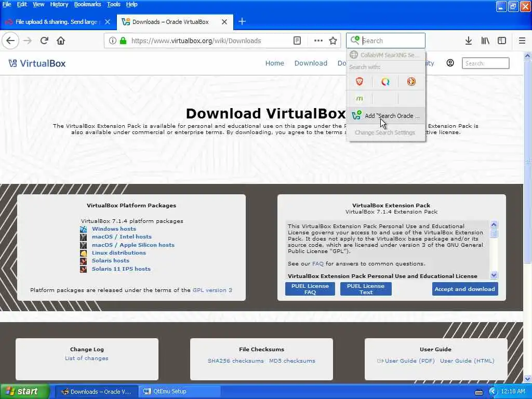Image resolution: width=532 pixels, height=399 pixels.
Task: Open Solaris hosts link
Action: pos(111,261)
